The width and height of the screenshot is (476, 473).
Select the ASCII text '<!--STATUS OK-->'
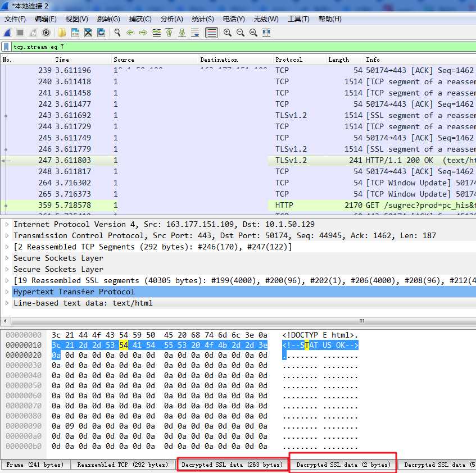tap(320, 345)
